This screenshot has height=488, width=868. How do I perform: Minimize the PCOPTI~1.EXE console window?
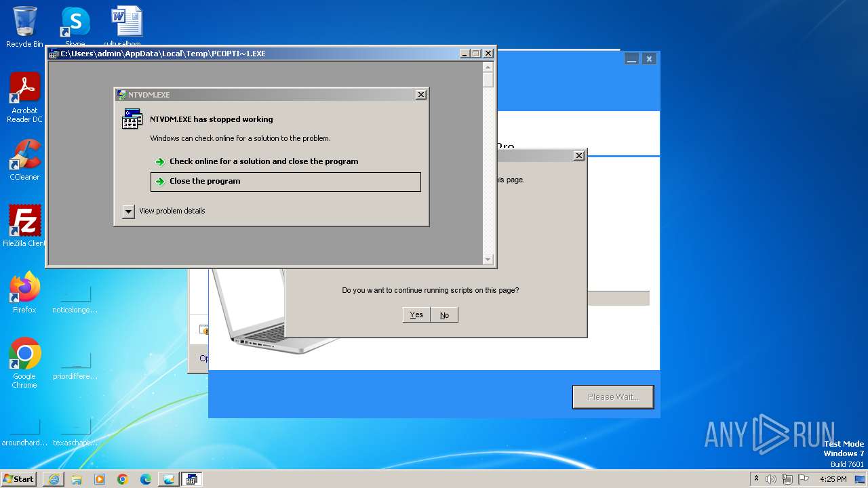coord(464,54)
